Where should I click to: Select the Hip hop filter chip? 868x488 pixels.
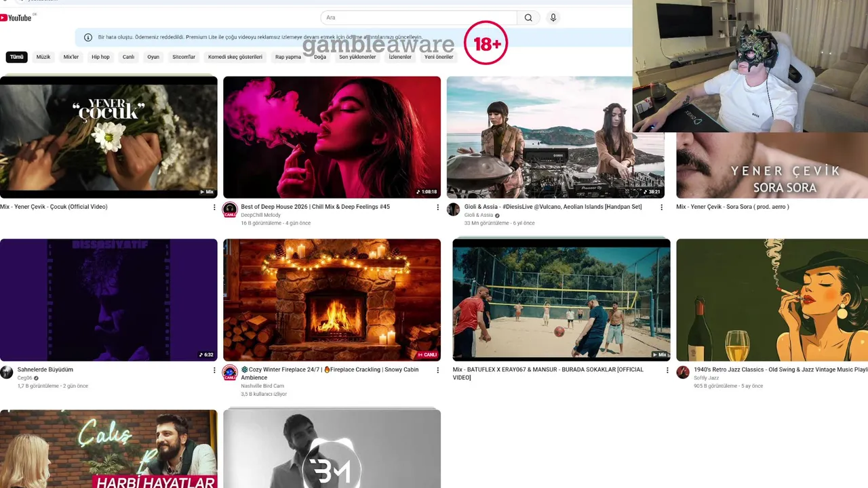click(x=100, y=57)
